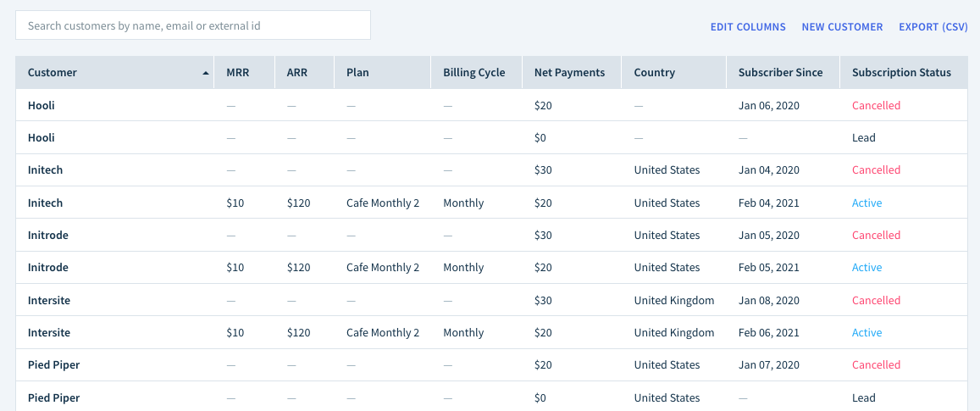Create a New Customer

[842, 27]
